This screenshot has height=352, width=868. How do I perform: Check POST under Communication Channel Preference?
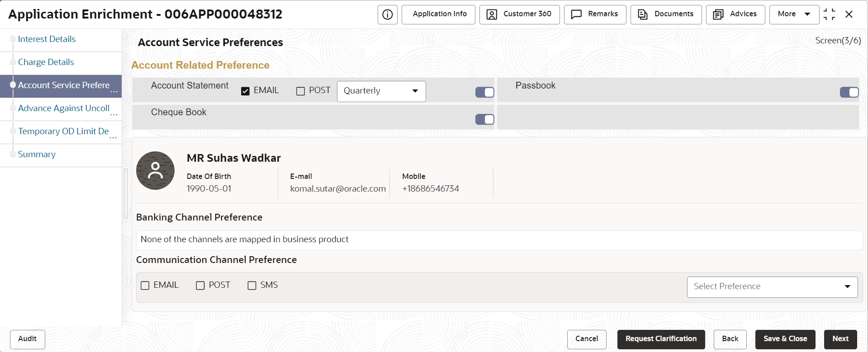click(200, 286)
